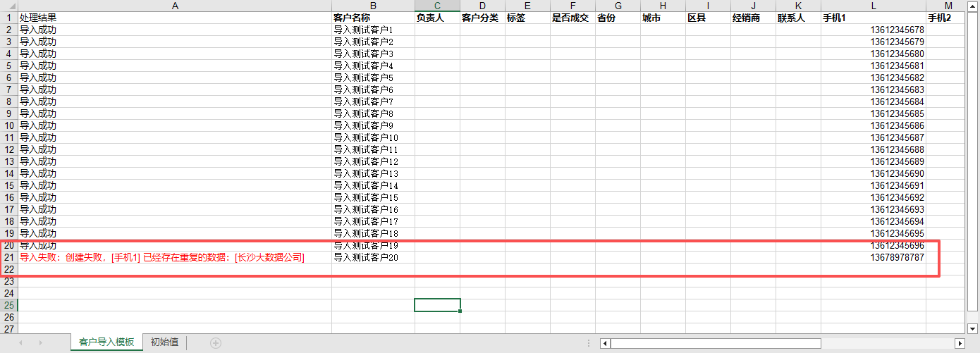Viewport: 980px width, 353px height.
Task: Click the previous sheet navigation arrow
Action: pos(20,343)
